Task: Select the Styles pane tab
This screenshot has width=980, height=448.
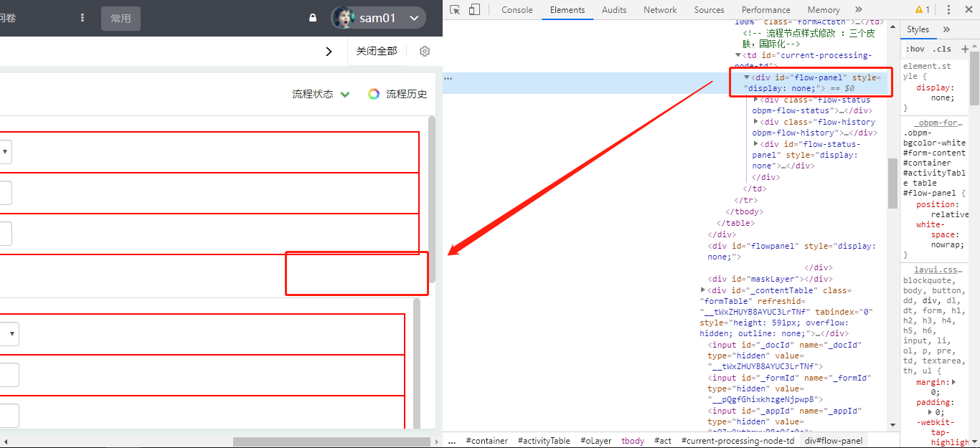Action: 918,29
